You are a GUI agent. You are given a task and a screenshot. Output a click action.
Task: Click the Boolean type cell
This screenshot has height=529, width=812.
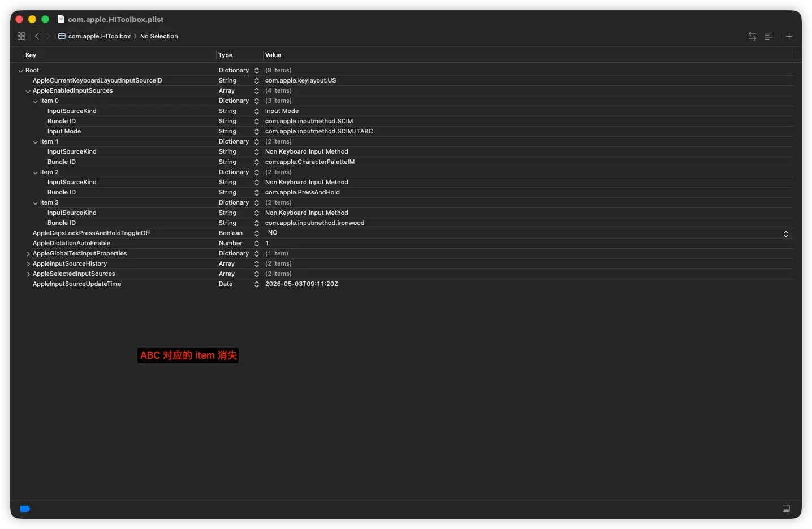click(231, 233)
